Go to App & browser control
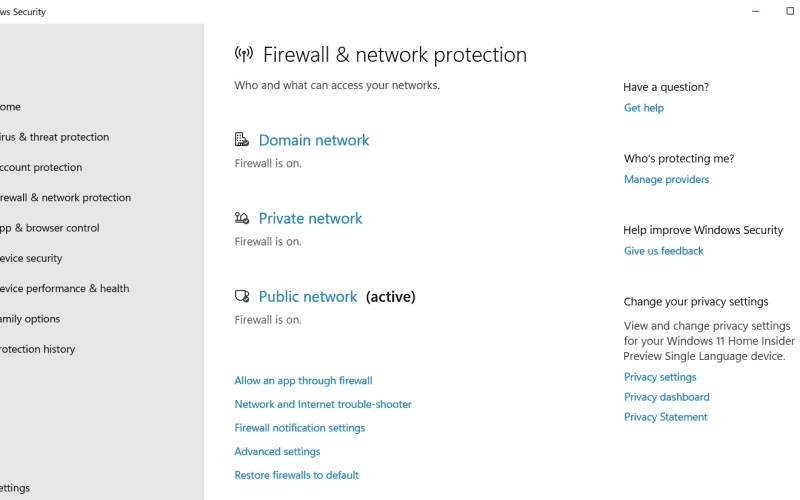This screenshot has height=500, width=800. point(49,228)
